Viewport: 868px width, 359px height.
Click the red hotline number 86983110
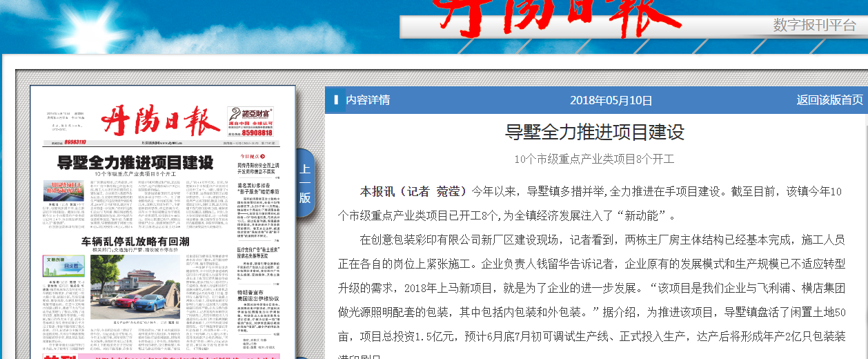75,142
